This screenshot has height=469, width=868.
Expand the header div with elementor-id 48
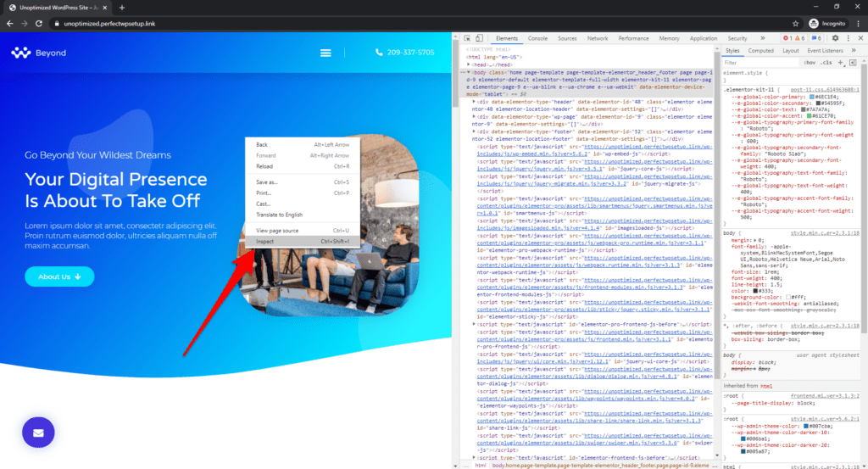click(x=474, y=102)
